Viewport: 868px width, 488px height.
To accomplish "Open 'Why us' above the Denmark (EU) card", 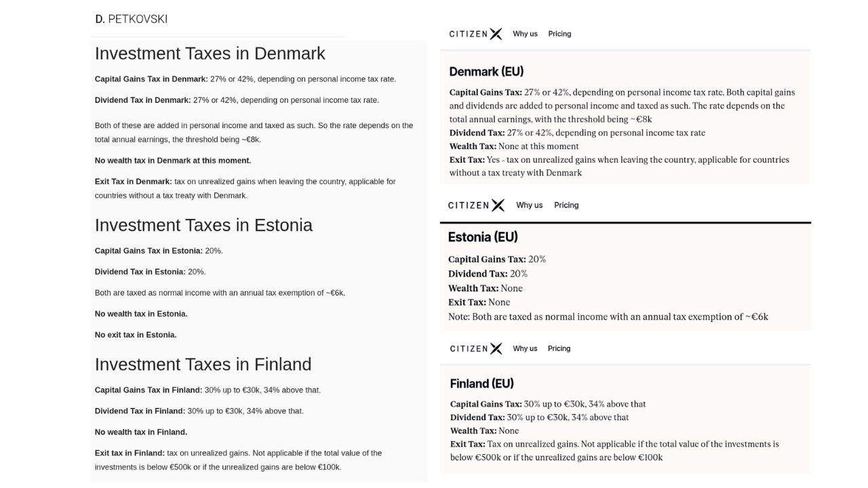I will (x=525, y=34).
